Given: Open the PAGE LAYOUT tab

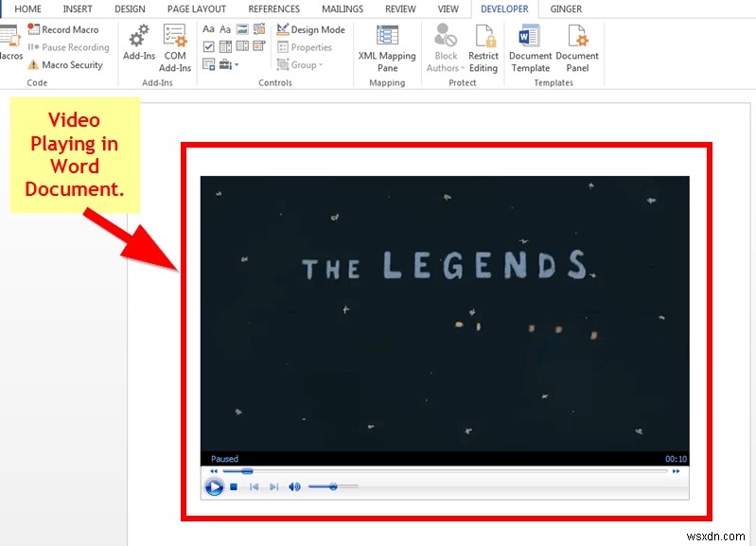Looking at the screenshot, I should coord(197,9).
